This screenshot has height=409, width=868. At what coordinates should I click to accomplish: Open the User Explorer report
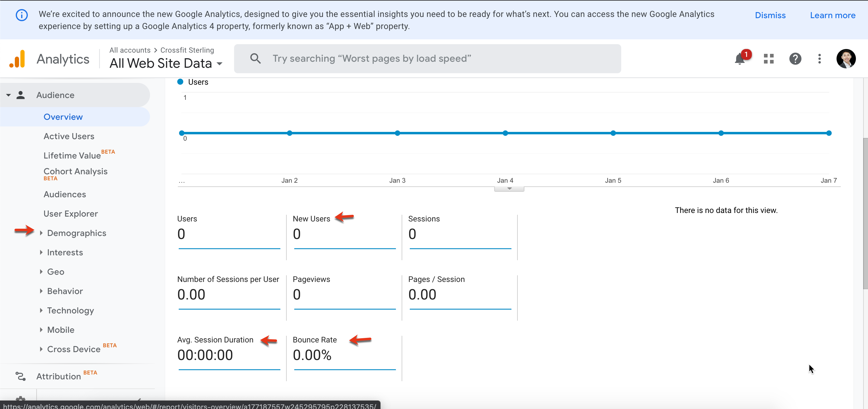pos(70,214)
